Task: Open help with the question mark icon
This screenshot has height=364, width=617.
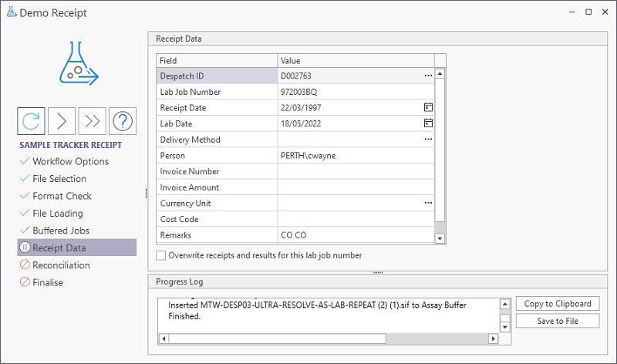Action: 122,121
